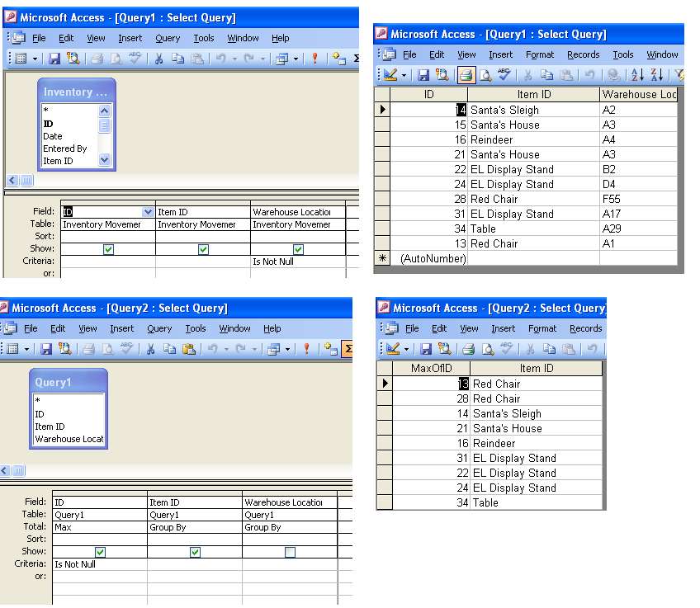Uncheck Show box for Warehouse Location in Query1 grid
The height and width of the screenshot is (608, 700).
[x=298, y=249]
